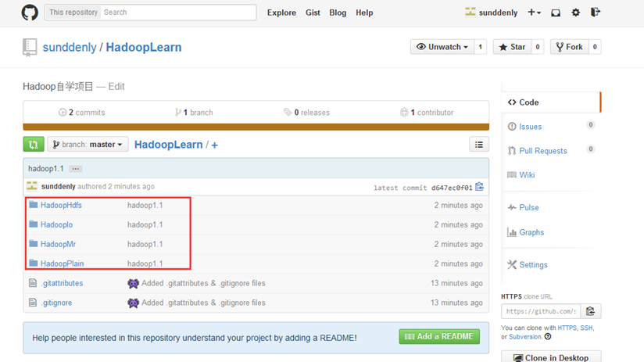
Task: Open the GitHub Octocat home logo
Action: [x=30, y=13]
